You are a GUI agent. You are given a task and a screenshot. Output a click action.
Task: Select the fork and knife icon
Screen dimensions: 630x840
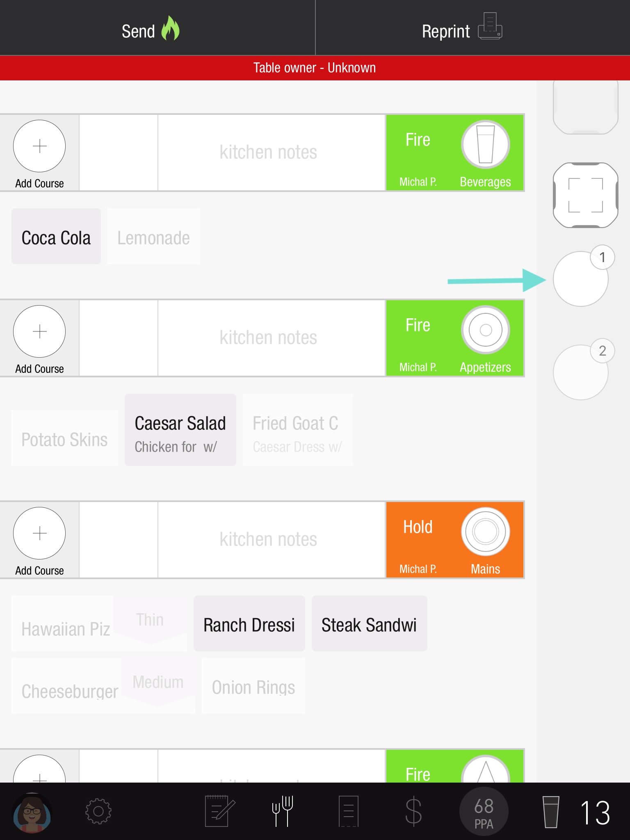click(283, 811)
